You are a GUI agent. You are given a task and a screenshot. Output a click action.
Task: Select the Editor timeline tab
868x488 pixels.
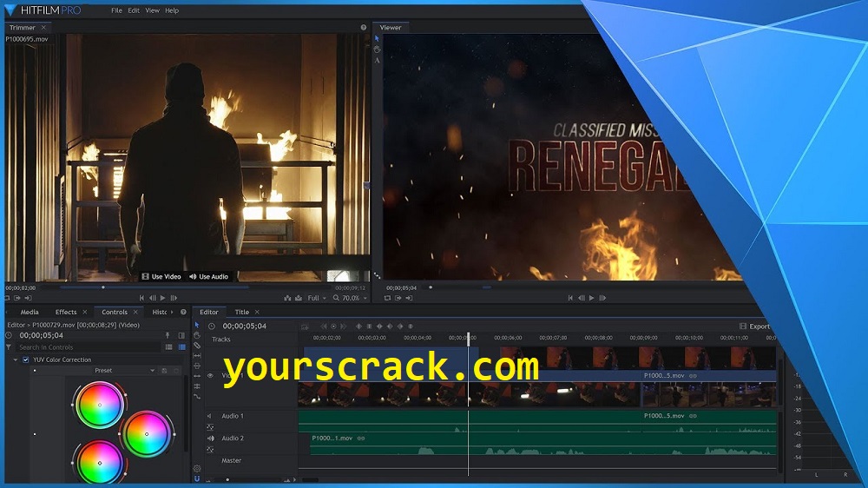coord(208,312)
